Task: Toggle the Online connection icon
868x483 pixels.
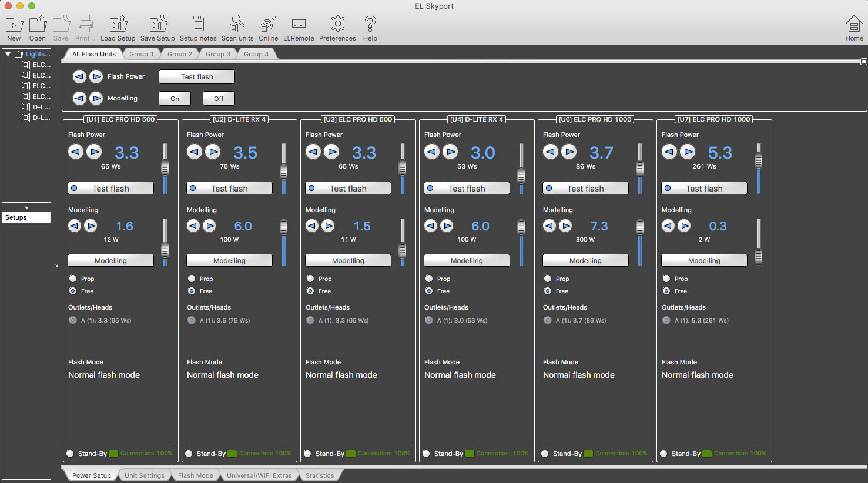Action: point(268,24)
